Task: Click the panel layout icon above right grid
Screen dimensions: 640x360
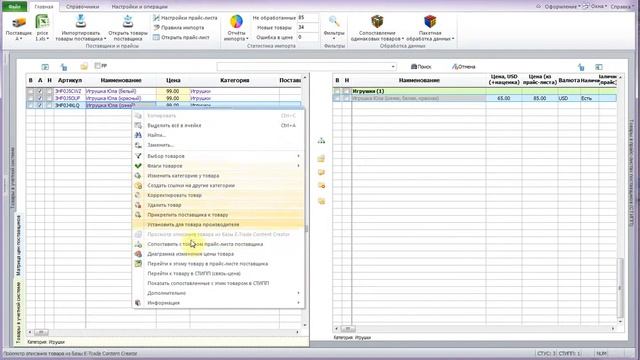Action: pos(599,67)
